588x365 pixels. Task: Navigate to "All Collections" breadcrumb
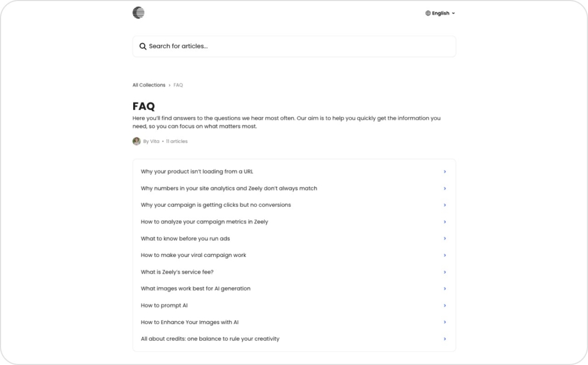coord(148,84)
